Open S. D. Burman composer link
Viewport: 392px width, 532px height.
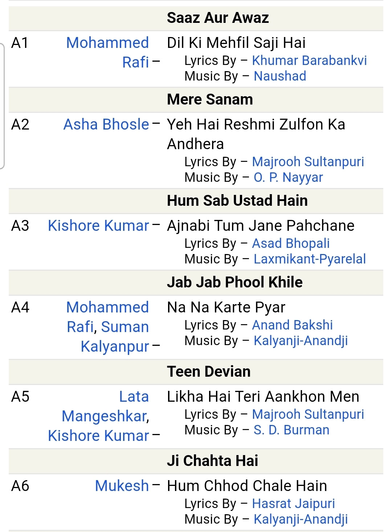coord(291,430)
